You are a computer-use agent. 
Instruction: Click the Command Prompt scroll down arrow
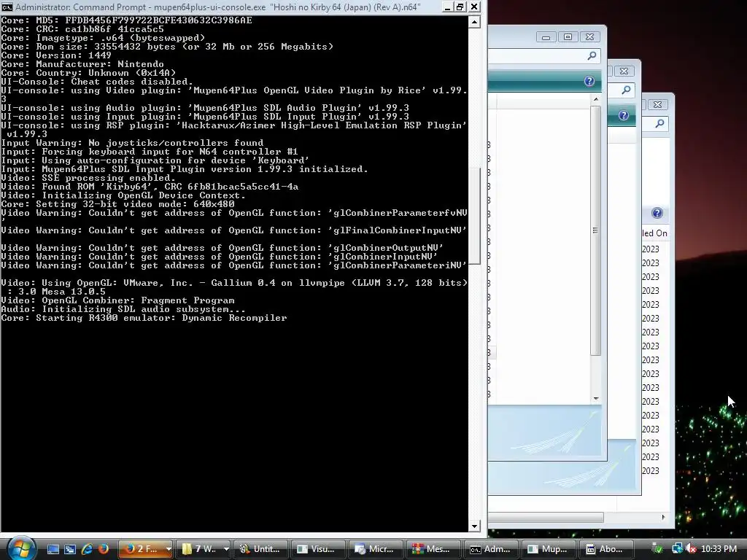click(474, 526)
